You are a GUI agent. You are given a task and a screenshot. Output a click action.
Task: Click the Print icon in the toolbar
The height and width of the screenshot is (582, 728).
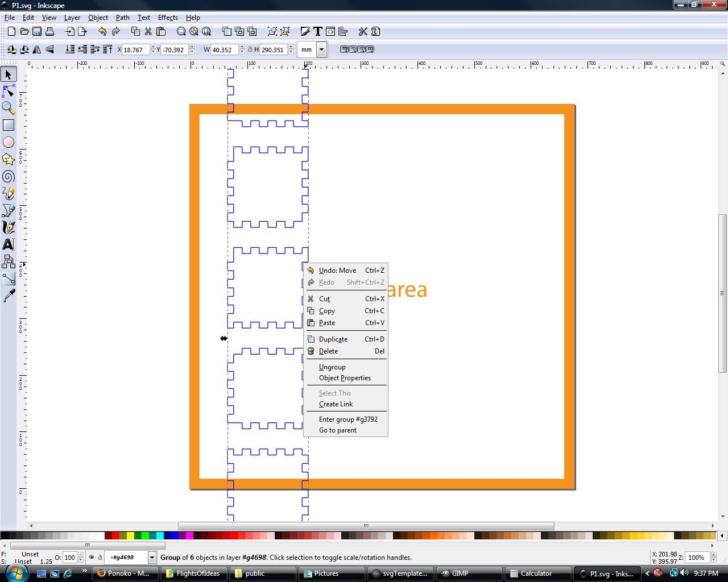[49, 31]
